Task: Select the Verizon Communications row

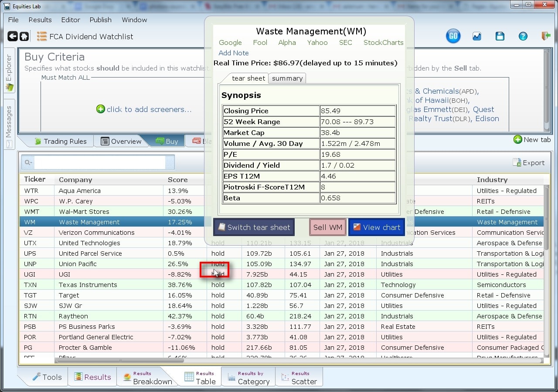Action: point(282,233)
